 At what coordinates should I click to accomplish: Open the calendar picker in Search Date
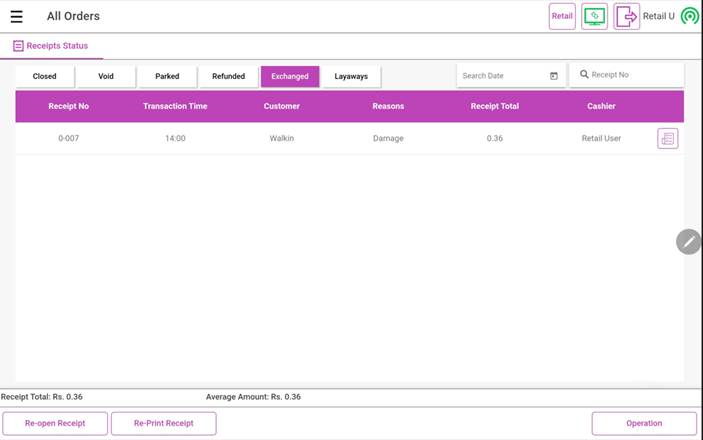click(554, 76)
